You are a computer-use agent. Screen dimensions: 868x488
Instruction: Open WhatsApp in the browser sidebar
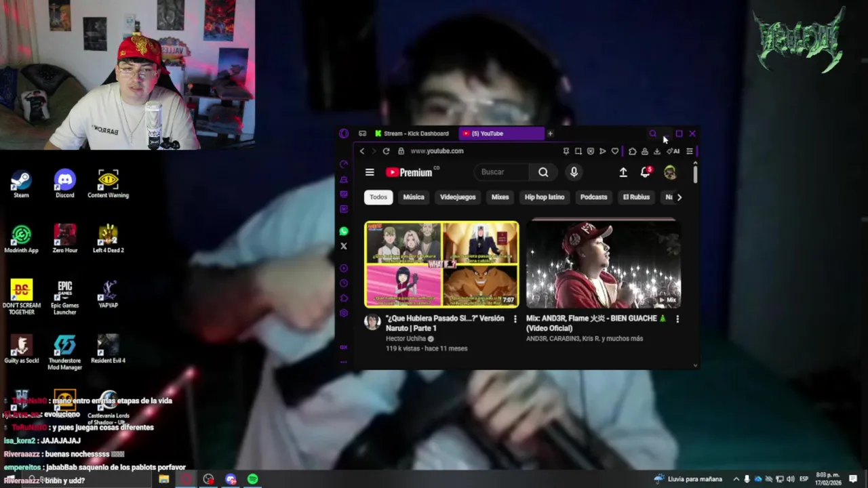tap(344, 231)
